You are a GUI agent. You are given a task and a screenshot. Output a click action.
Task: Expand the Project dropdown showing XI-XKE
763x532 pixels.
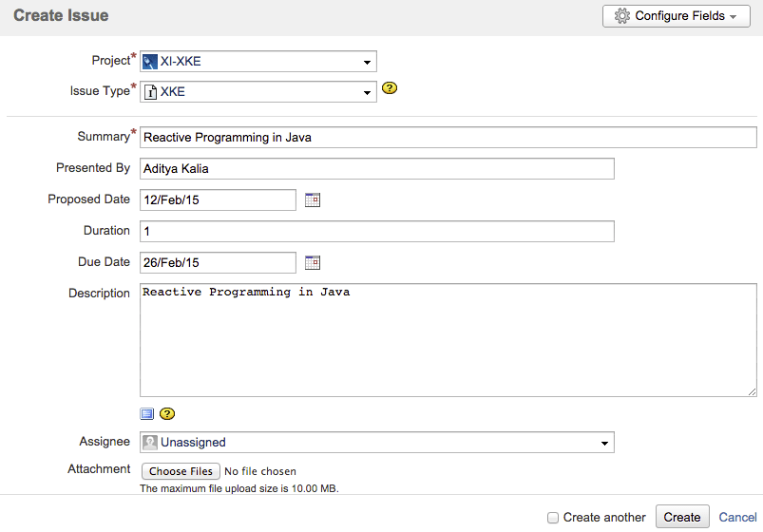(x=258, y=62)
